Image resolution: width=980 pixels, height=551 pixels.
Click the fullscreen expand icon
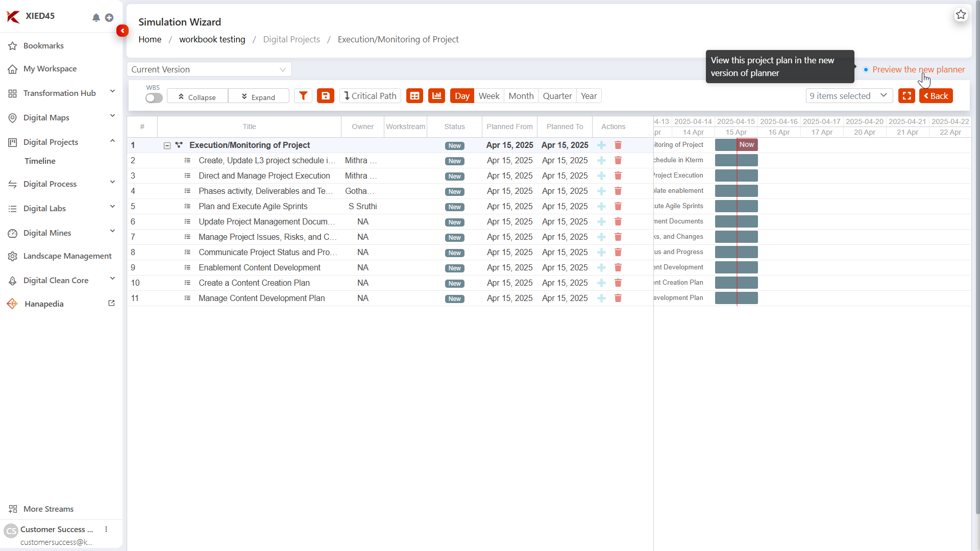click(906, 96)
